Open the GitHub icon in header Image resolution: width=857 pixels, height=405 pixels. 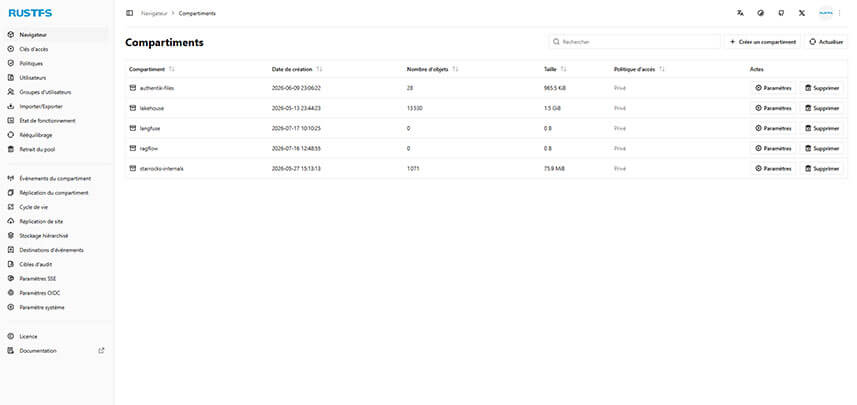(x=781, y=13)
